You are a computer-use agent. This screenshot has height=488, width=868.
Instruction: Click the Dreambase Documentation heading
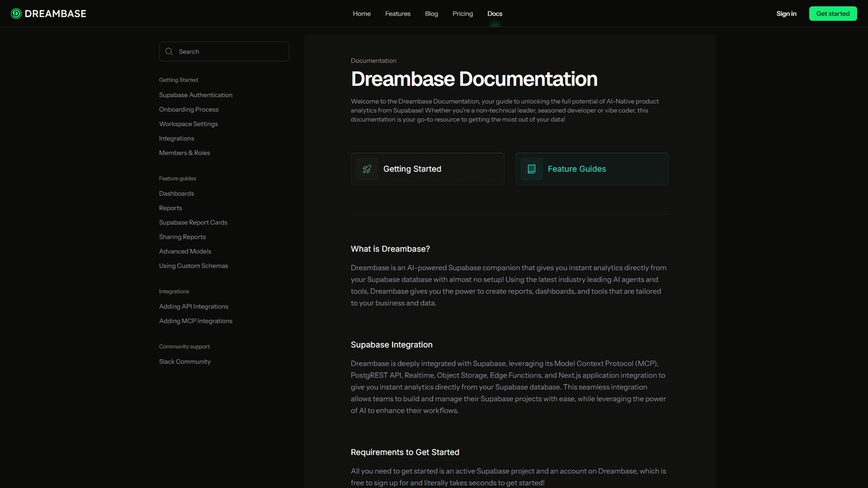pos(474,79)
